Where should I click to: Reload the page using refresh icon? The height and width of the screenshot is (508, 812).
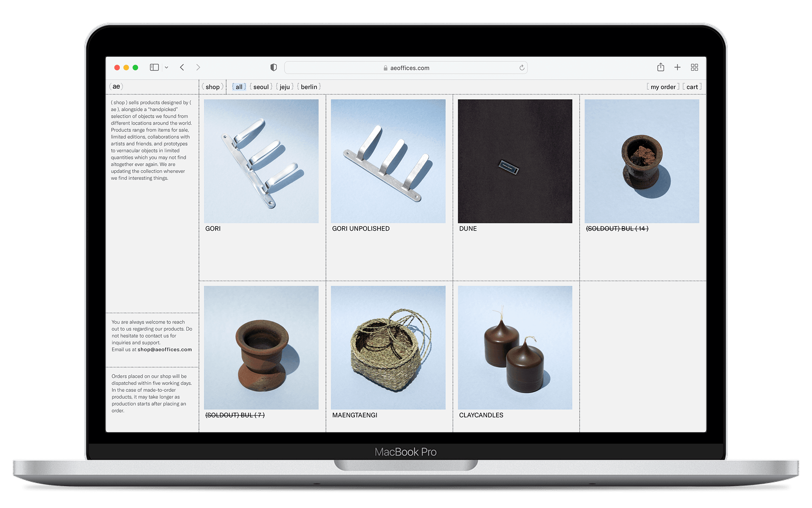(x=522, y=68)
